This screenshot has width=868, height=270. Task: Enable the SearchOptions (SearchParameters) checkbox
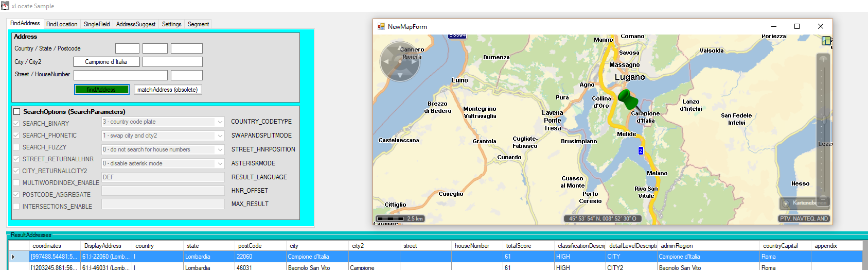pyautogui.click(x=17, y=112)
